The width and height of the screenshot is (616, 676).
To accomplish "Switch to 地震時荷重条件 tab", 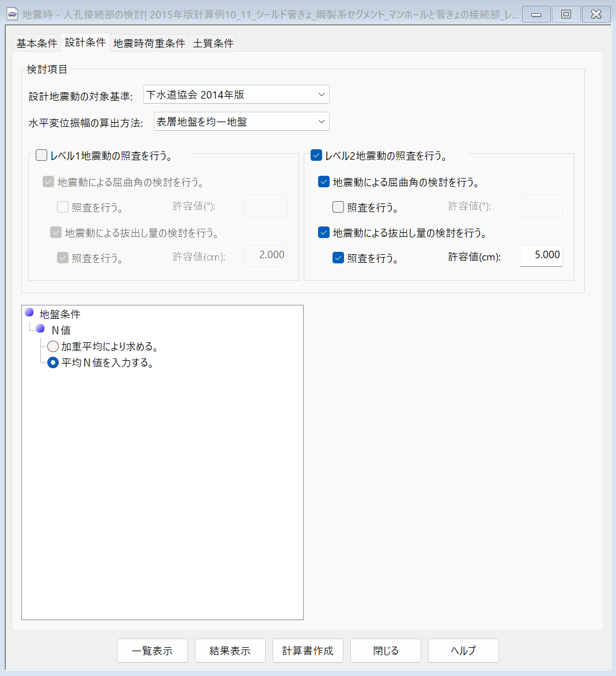I will [x=149, y=43].
